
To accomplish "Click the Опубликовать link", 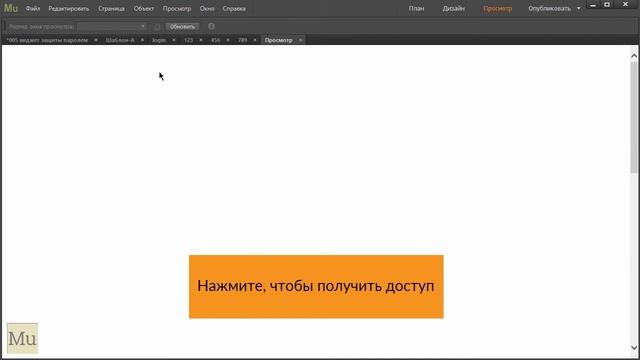I will pos(549,9).
